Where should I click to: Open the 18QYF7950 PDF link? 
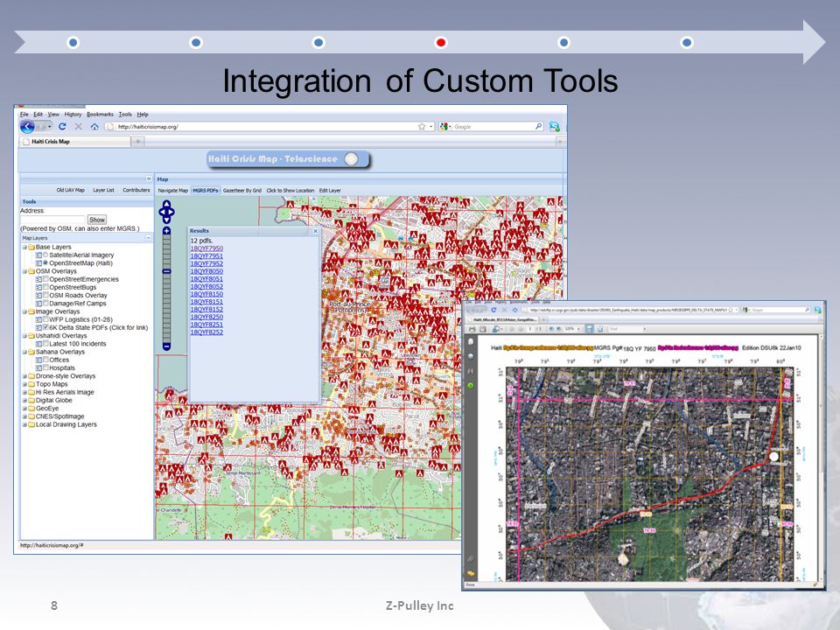206,248
